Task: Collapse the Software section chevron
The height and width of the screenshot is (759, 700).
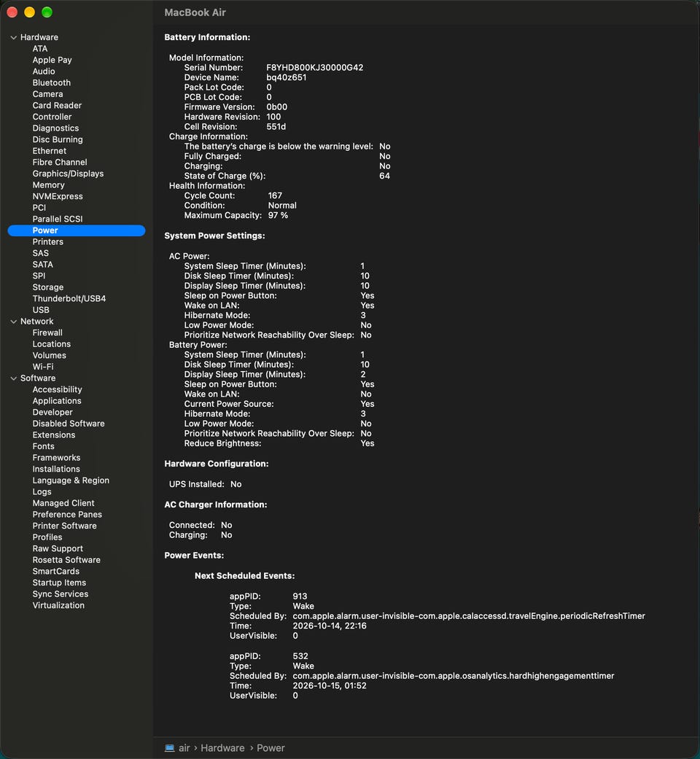Action: [14, 378]
